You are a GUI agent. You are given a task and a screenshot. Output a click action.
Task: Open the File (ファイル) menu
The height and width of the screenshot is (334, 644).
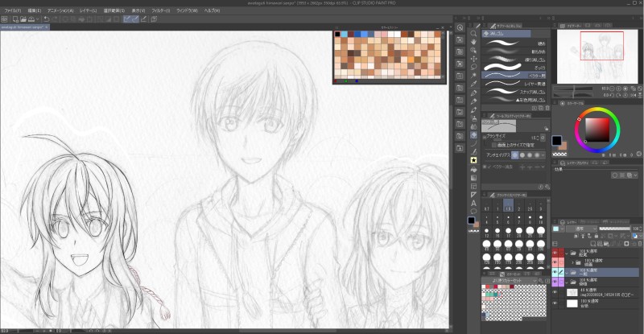pos(13,10)
